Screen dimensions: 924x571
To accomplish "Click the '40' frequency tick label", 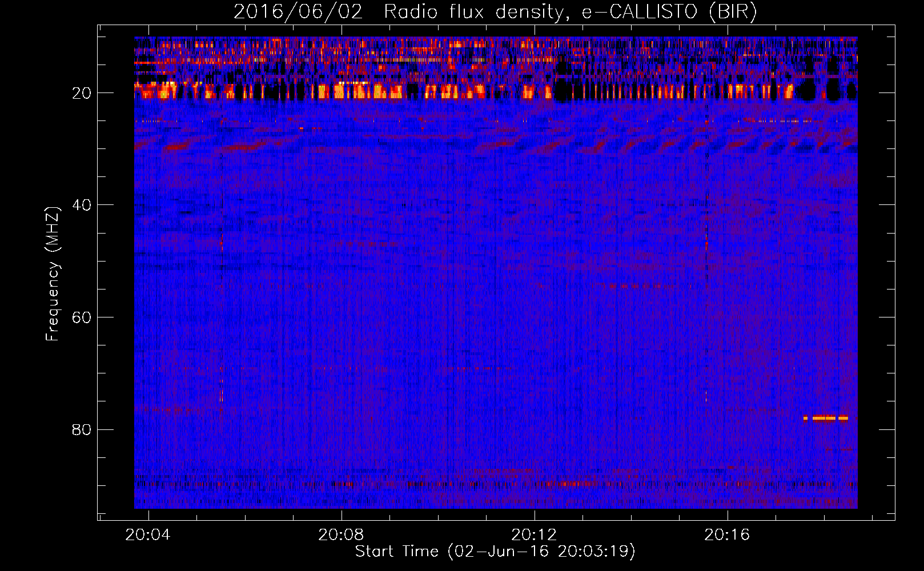I will click(x=82, y=205).
